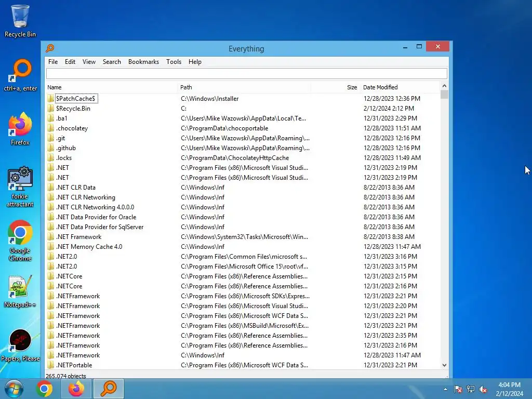This screenshot has height=399, width=532.
Task: Click the path C:\ProgramData\ChocolateyHttpCache
Action: (235, 157)
